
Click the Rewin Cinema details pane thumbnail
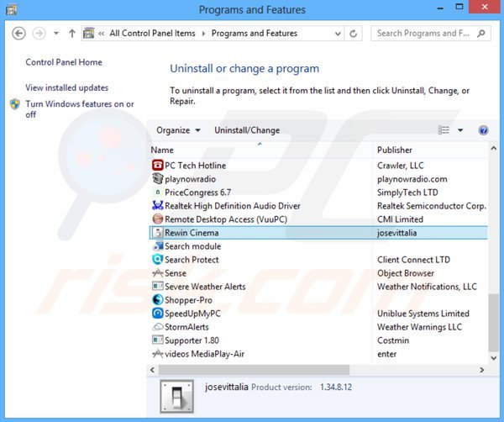tap(176, 396)
